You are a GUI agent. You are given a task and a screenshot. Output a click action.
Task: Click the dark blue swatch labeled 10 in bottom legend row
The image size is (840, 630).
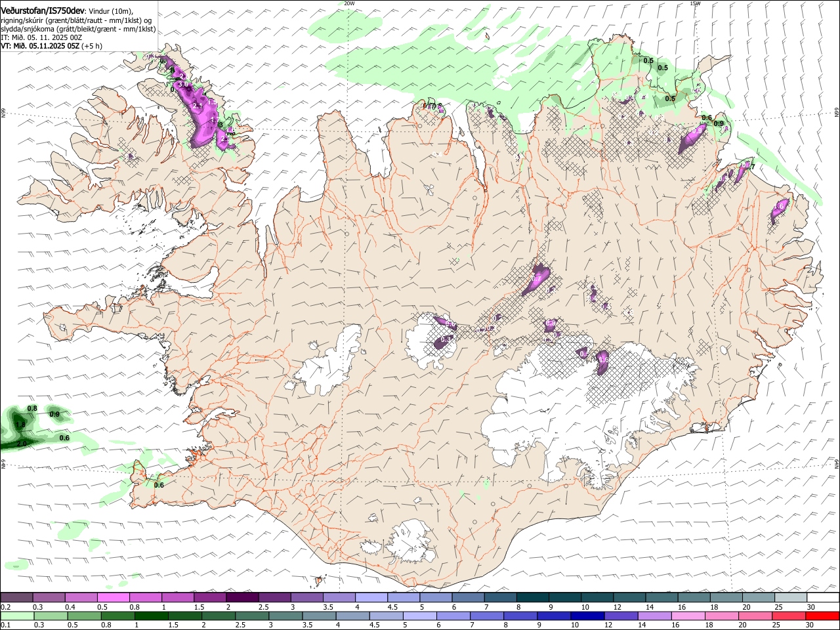click(x=587, y=616)
